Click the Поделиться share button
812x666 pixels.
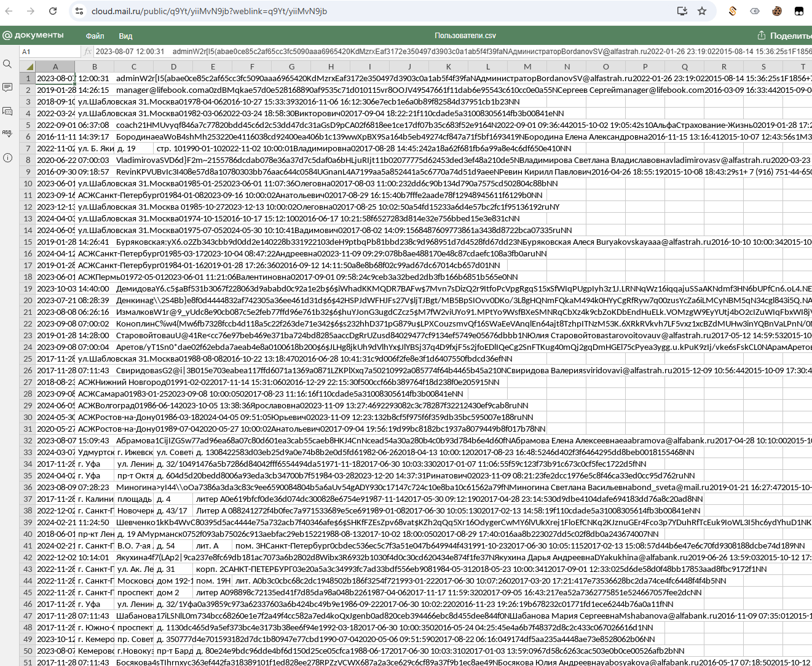click(784, 36)
